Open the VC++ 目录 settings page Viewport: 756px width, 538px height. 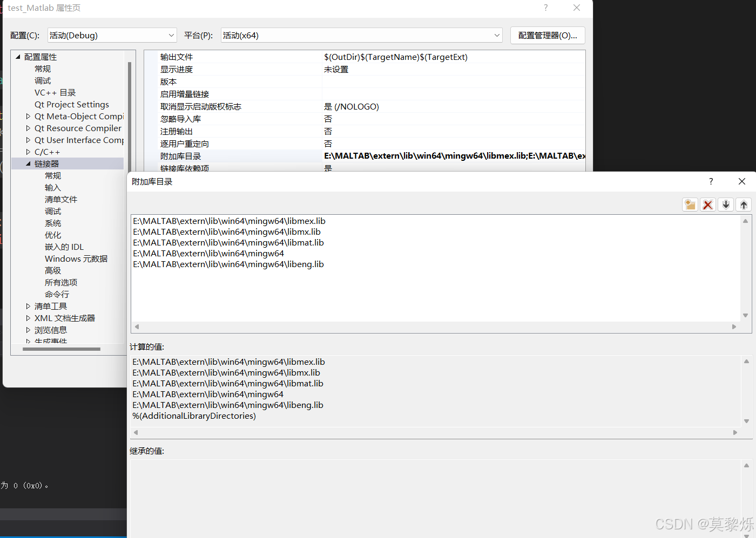point(55,92)
